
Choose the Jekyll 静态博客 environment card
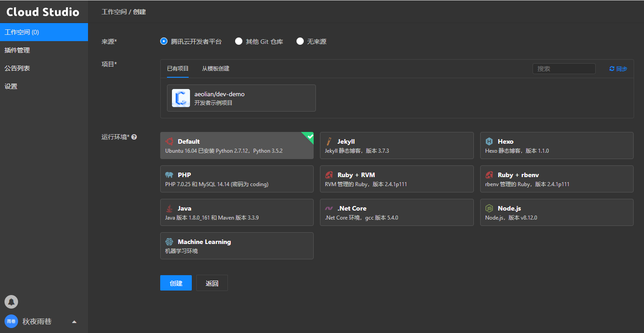tap(397, 145)
